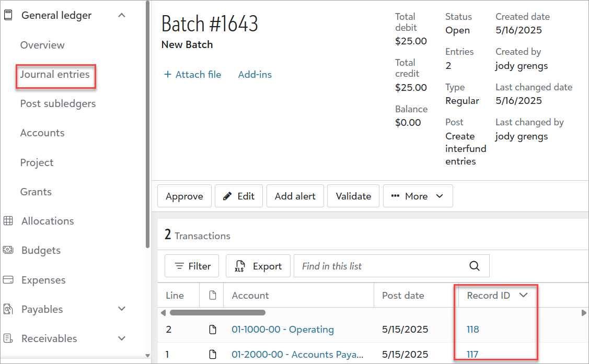Click the Allocations grid icon
Screen dimensions: 589x364
coord(8,221)
